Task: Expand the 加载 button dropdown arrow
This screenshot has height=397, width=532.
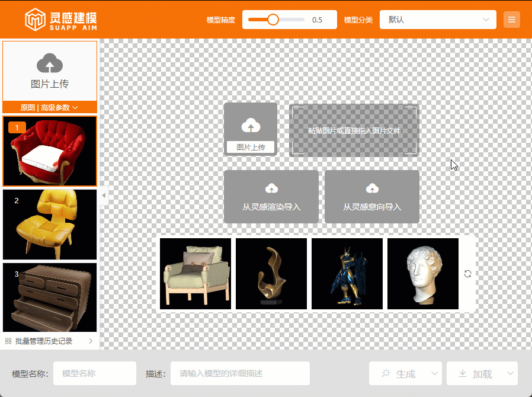Action: (x=511, y=373)
